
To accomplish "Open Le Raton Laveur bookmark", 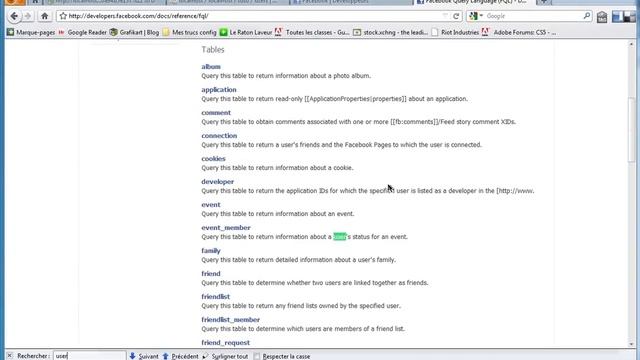I will [x=246, y=32].
